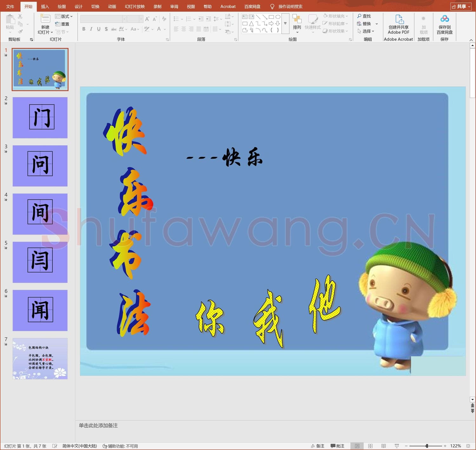The image size is (476, 450).
Task: Choose the right arrow shape in the gallery
Action: click(x=271, y=23)
